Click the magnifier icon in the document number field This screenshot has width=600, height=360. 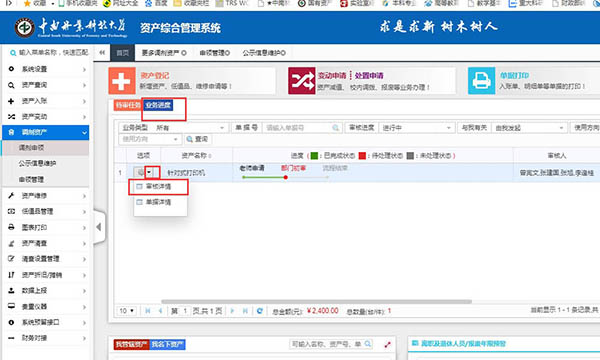(336, 128)
